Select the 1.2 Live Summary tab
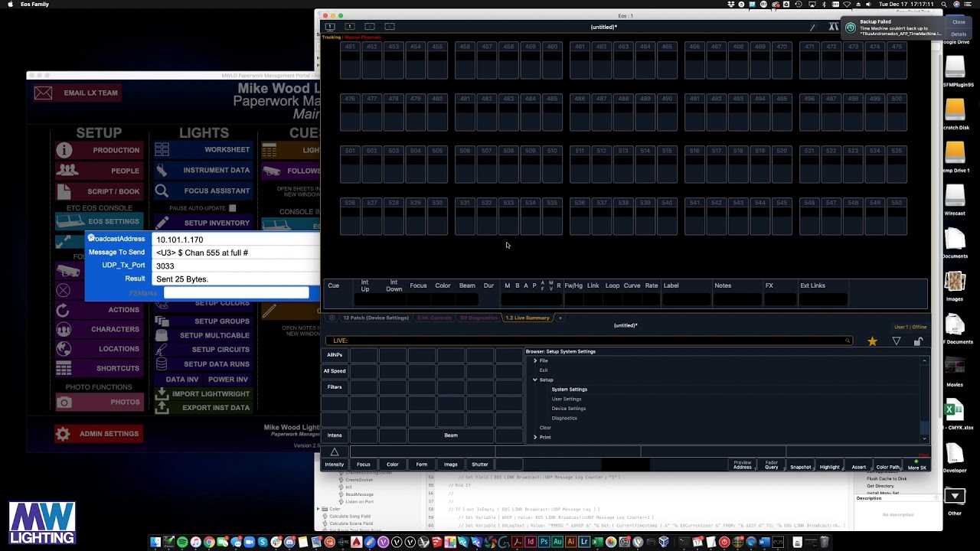Screen dimensions: 980x551 pos(528,318)
